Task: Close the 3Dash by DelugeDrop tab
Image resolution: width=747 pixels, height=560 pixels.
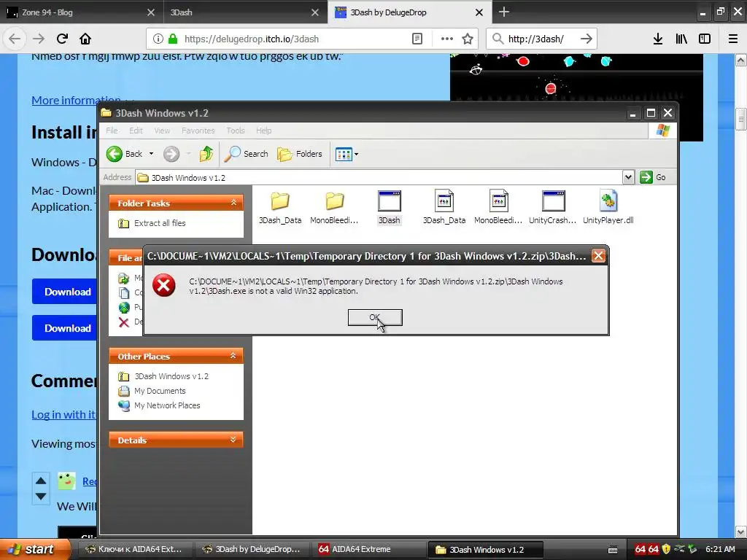Action: (x=479, y=12)
